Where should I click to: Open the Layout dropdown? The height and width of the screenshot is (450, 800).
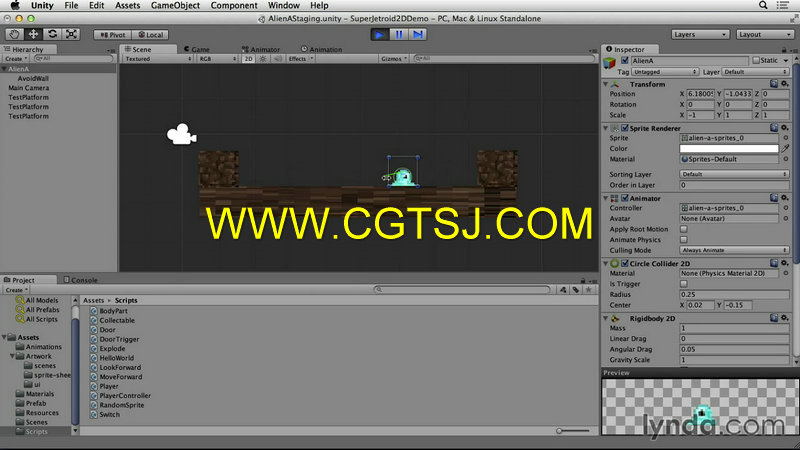tap(764, 35)
